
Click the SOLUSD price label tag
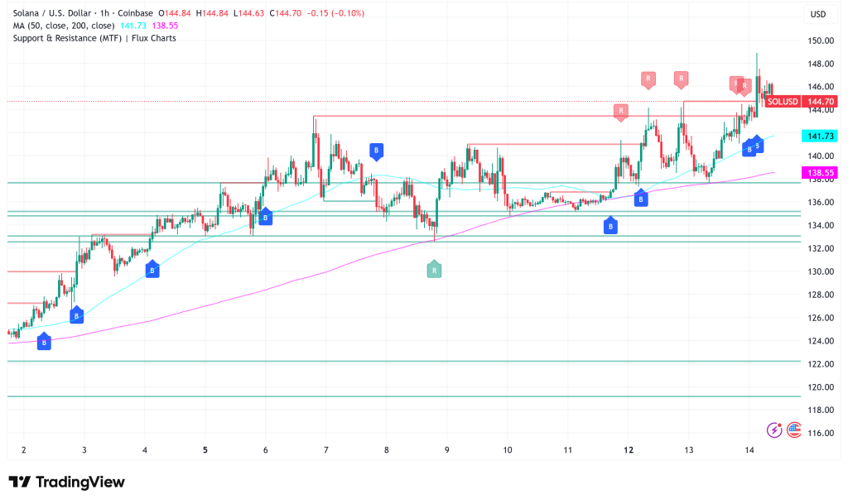[x=783, y=102]
